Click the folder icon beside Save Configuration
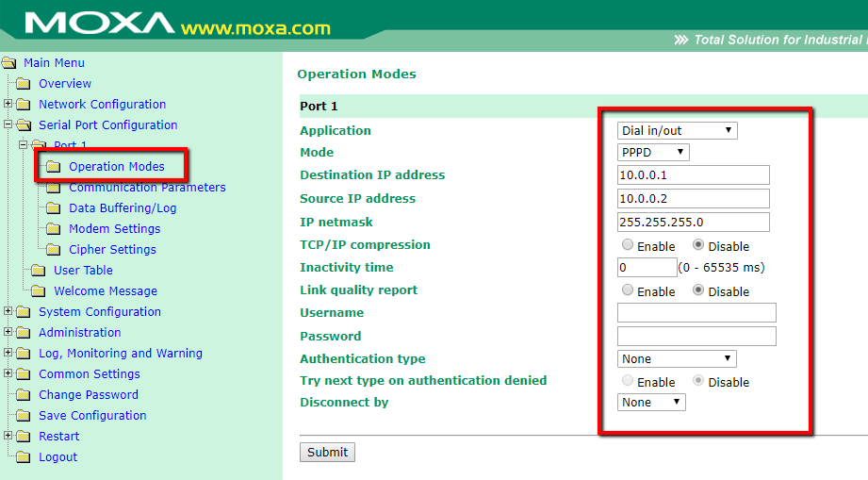The width and height of the screenshot is (868, 480). (24, 416)
